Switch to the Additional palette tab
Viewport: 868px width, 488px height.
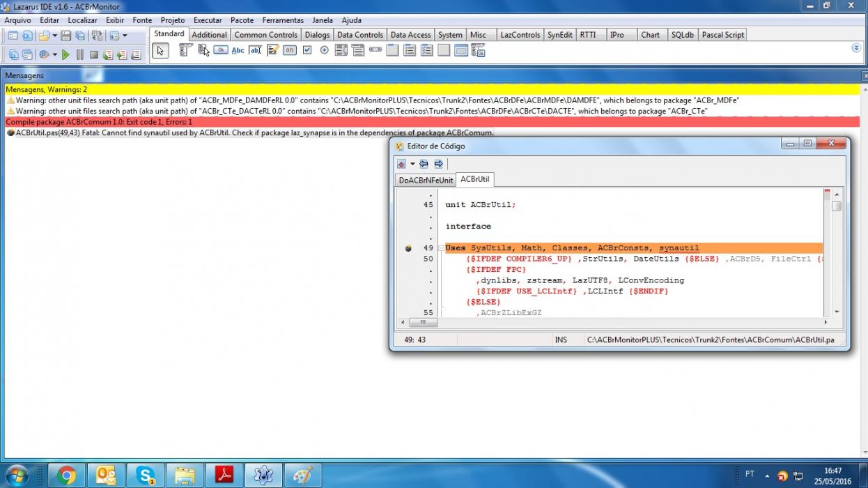(x=209, y=35)
